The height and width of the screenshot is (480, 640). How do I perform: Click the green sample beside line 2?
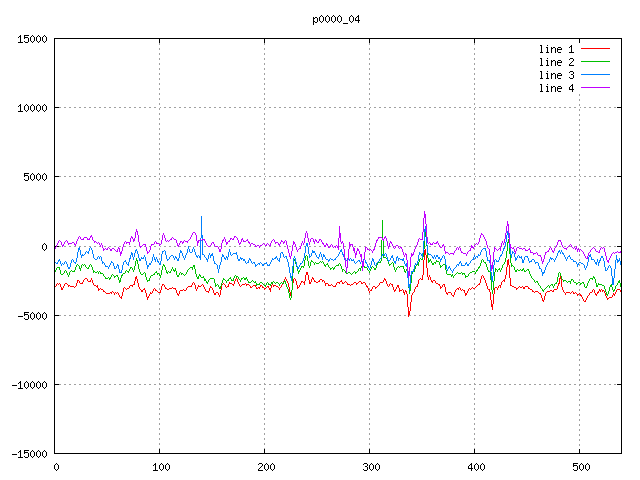click(x=595, y=62)
